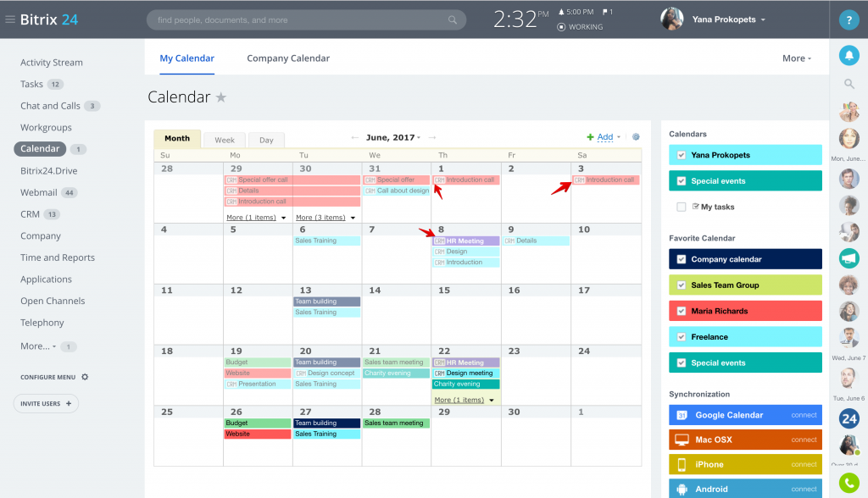Open Webmail in left menu

(39, 192)
